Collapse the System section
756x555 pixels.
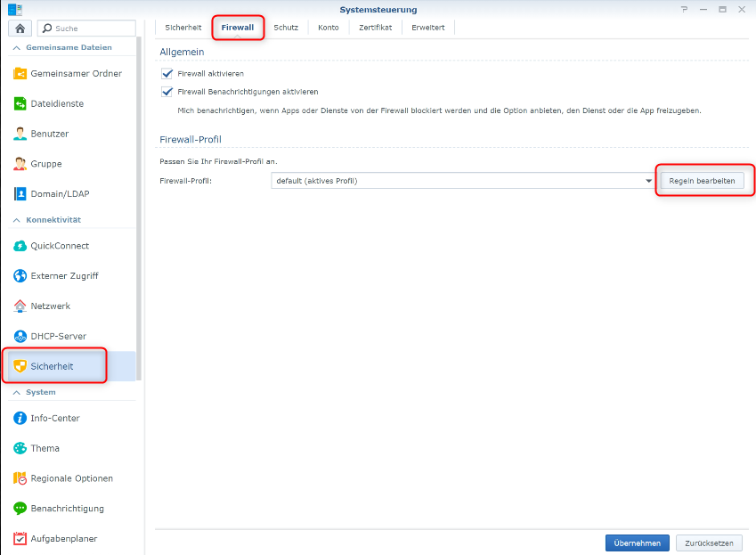coord(15,392)
